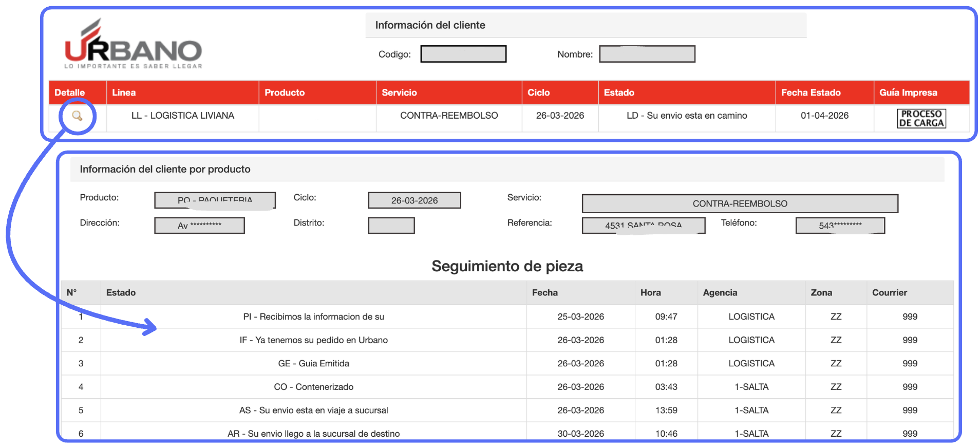980x447 pixels.
Task: Click the Estado column header in red table
Action: (619, 92)
